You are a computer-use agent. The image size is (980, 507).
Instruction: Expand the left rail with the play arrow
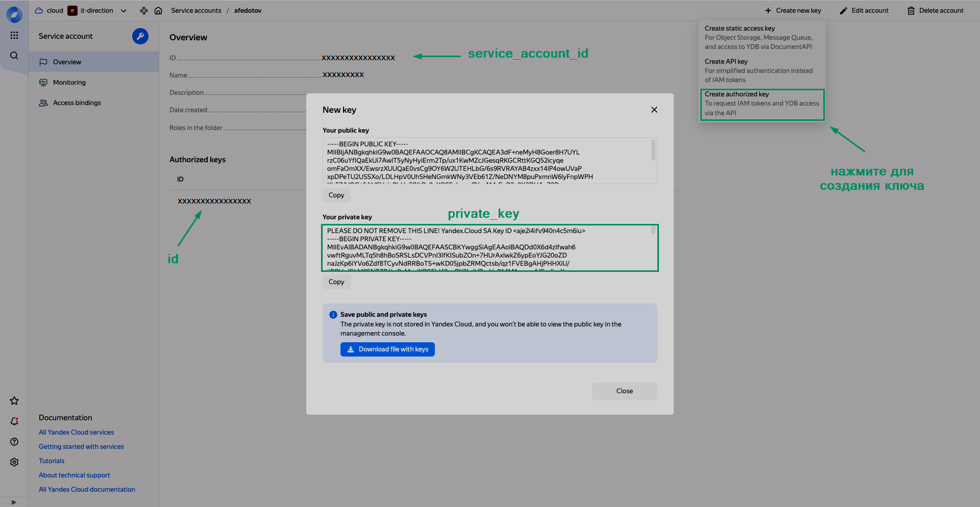point(14,502)
